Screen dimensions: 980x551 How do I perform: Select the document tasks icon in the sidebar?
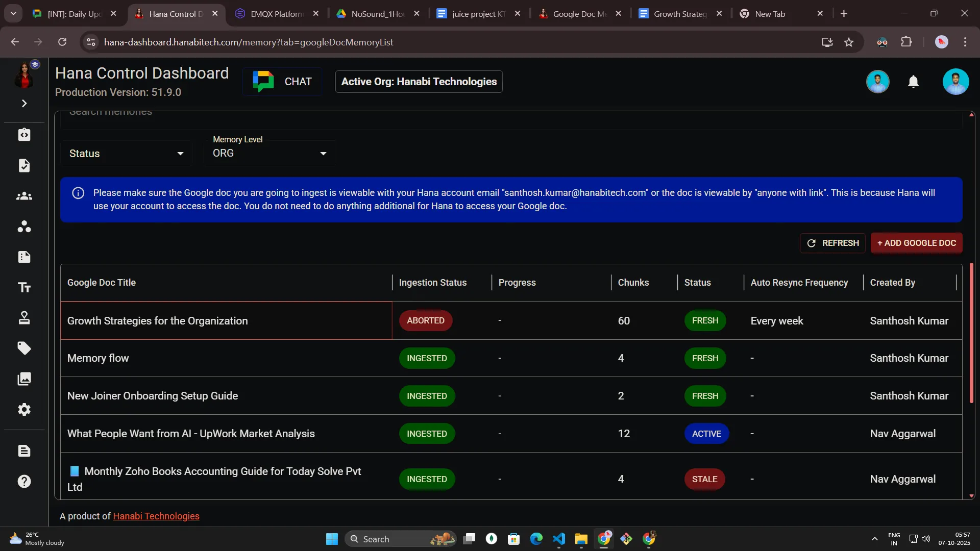click(x=24, y=165)
